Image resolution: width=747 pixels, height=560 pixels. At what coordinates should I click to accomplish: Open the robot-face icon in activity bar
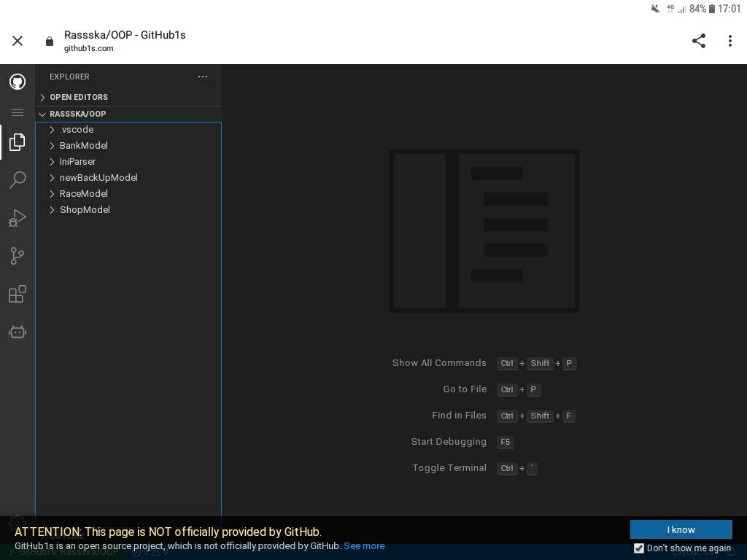(x=18, y=332)
